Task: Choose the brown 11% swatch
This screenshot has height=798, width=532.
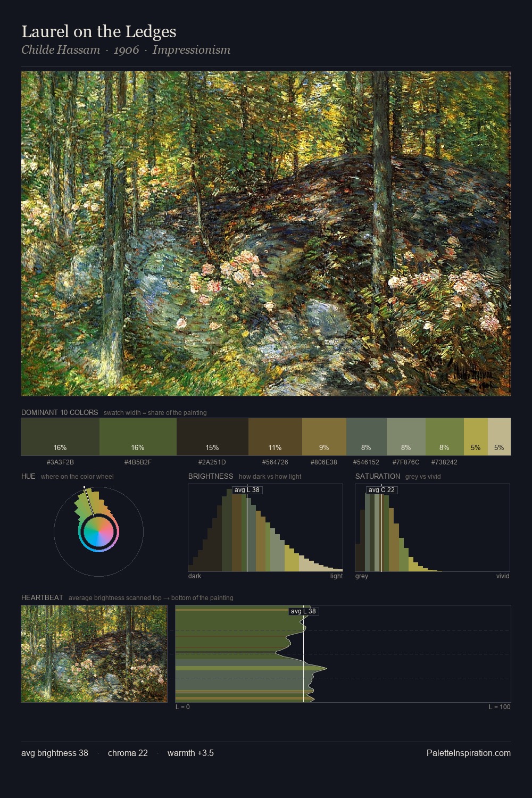Action: 275,437
